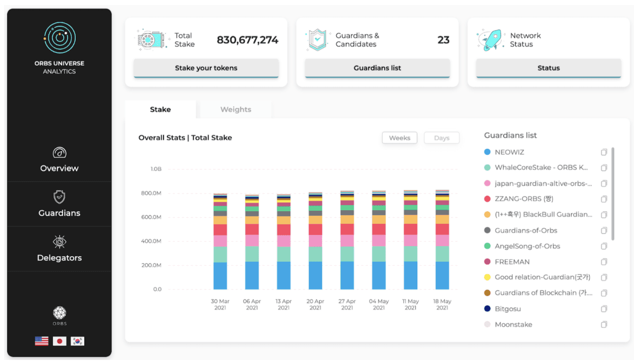The image size is (638, 364).
Task: Select Days chart interval
Action: [x=442, y=138]
